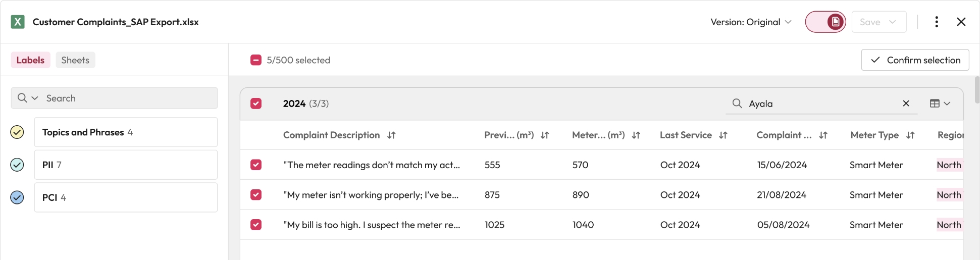980x260 pixels.
Task: Open the Version: Original dropdown
Action: point(750,22)
